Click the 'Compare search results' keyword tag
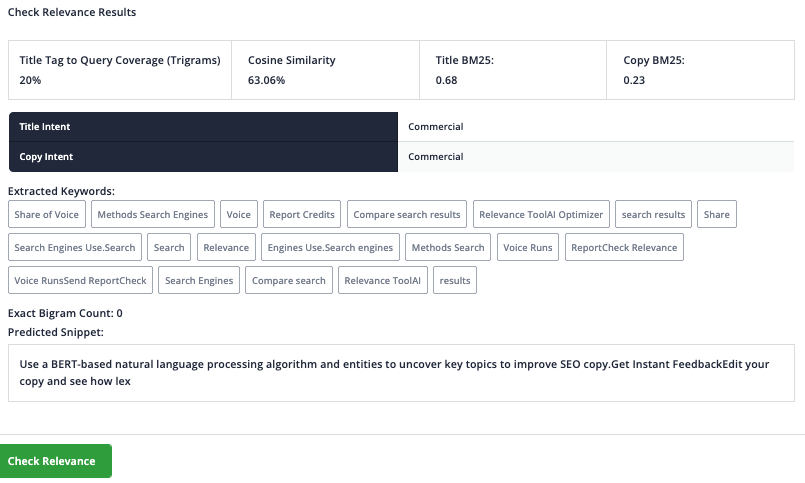805x483 pixels. coord(407,214)
